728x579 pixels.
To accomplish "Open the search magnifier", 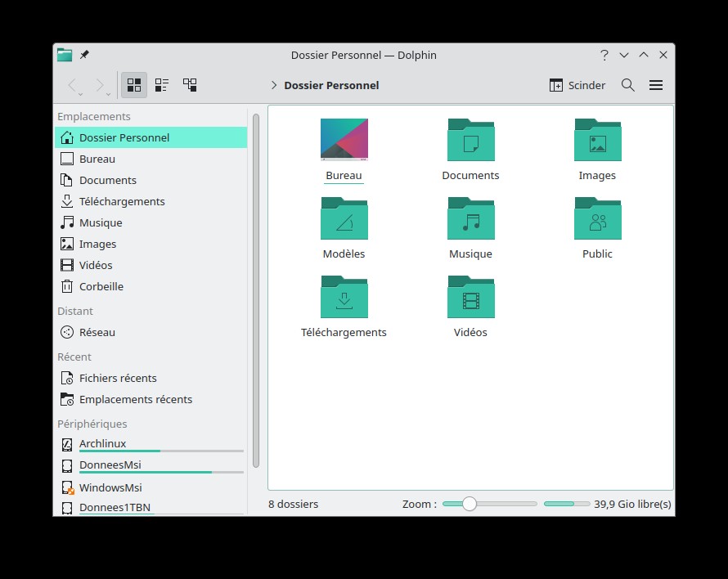I will (627, 85).
